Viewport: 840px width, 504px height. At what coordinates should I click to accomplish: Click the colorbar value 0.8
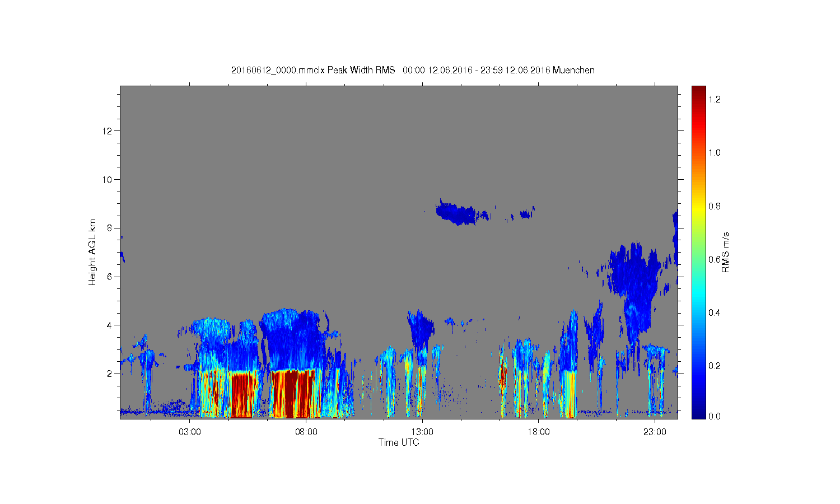pyautogui.click(x=715, y=206)
